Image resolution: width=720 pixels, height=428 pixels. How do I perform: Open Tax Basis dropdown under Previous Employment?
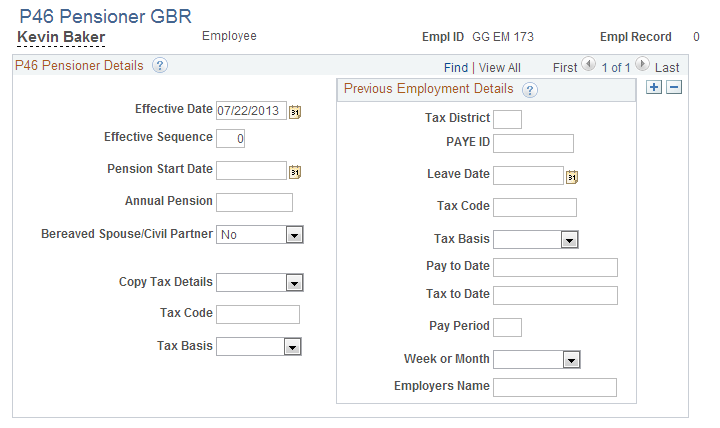(569, 240)
